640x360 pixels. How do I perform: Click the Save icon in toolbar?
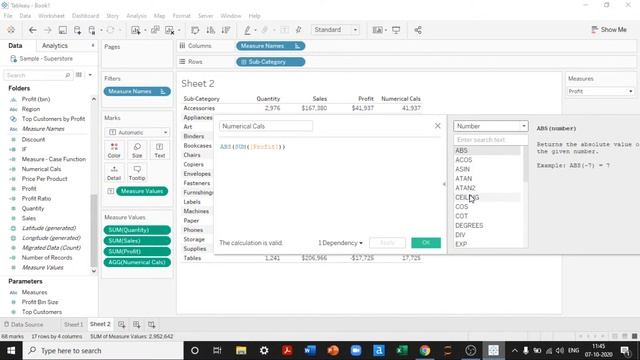(x=62, y=30)
